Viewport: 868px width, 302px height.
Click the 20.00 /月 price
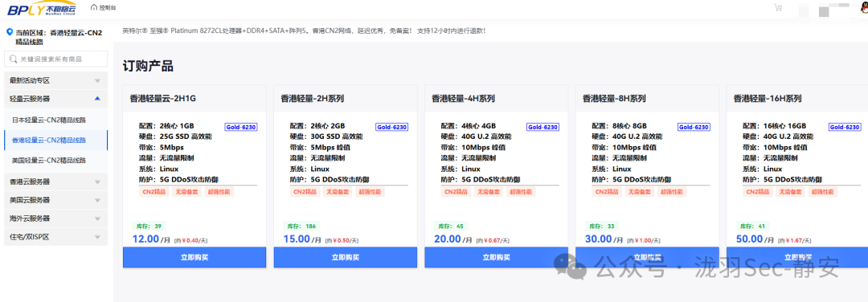452,239
